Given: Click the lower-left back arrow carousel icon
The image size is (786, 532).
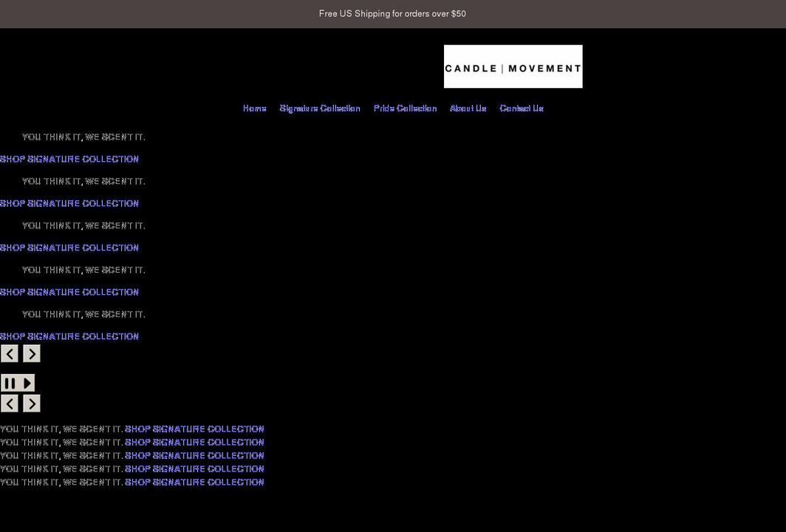Looking at the screenshot, I should coord(10,403).
